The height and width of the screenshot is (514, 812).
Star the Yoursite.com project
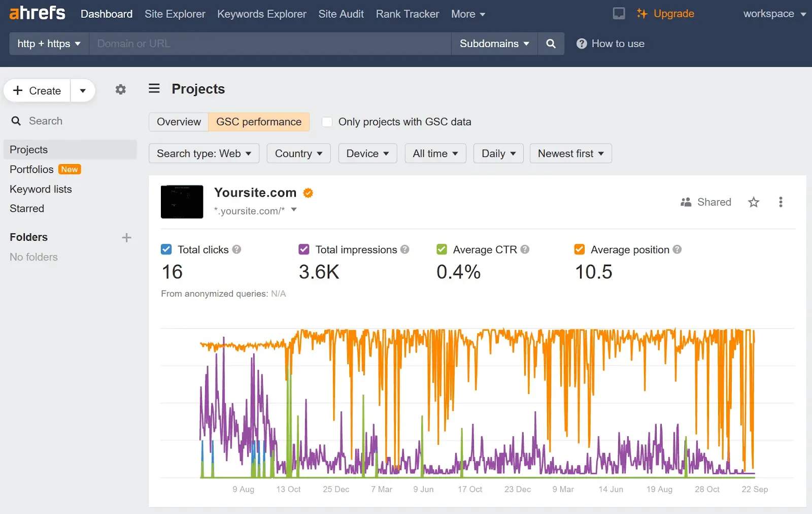point(753,202)
